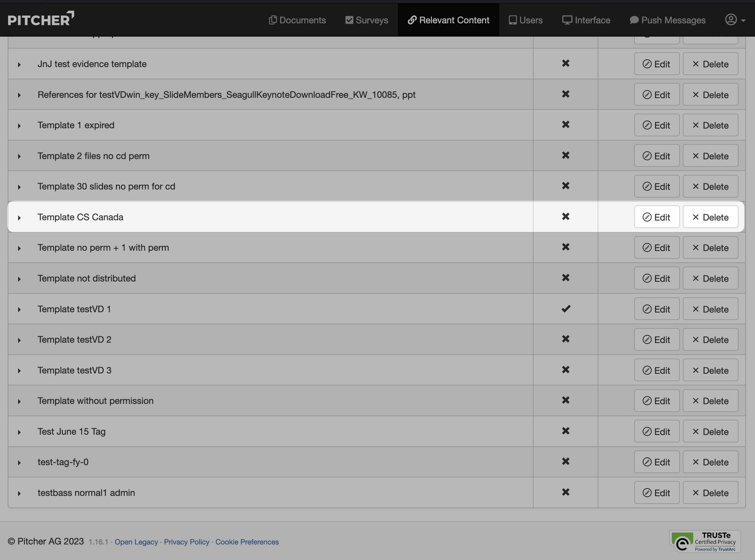Screen dimensions: 755x560
Task: Open the Users section
Action: click(525, 20)
